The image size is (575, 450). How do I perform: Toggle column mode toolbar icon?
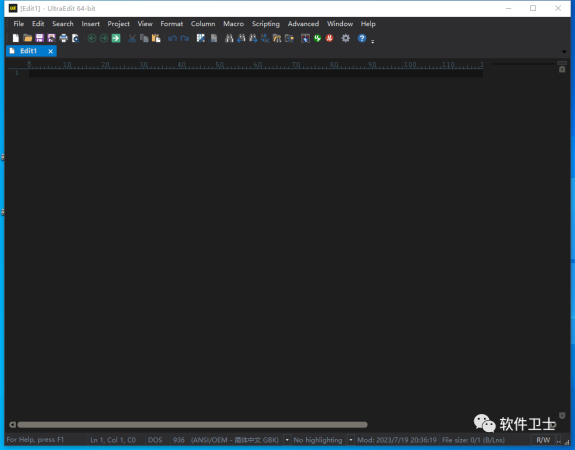pos(201,38)
